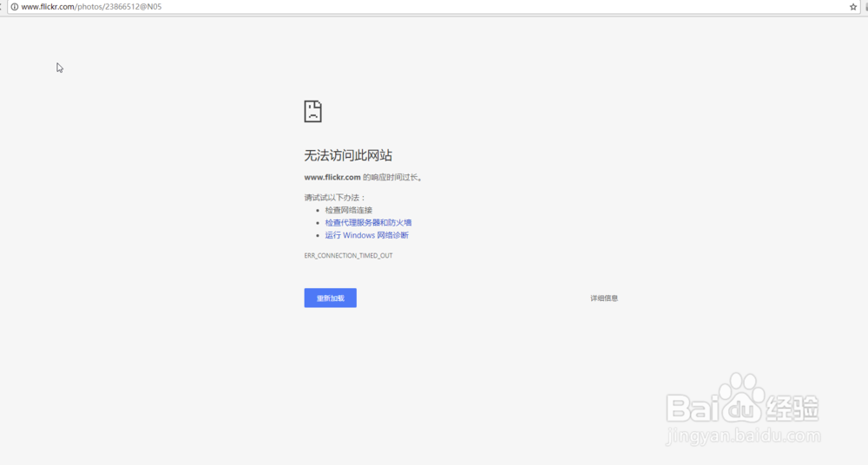Run Windows network diagnostics link
868x465 pixels.
tap(366, 235)
